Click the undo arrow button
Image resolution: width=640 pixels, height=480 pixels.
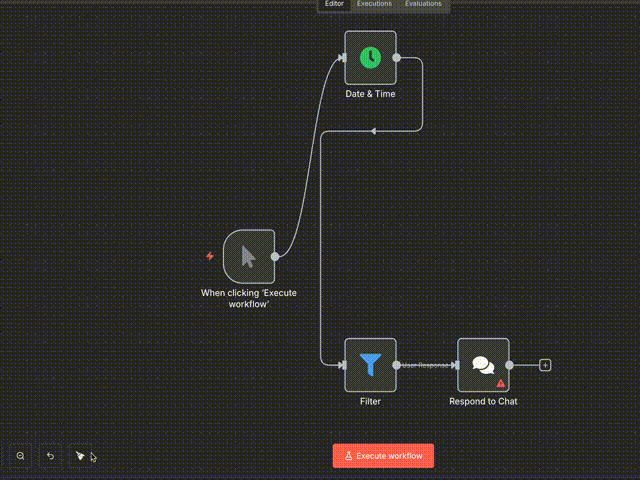(50, 456)
